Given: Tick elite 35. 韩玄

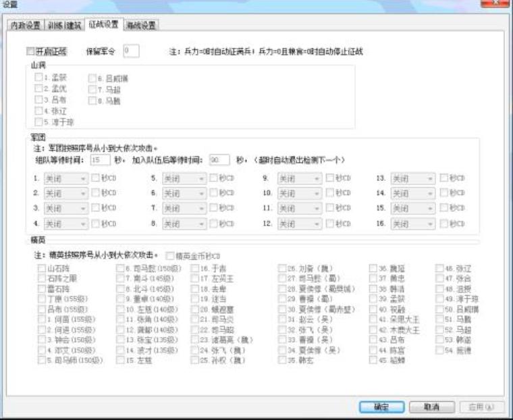Looking at the screenshot, I should tap(282, 360).
